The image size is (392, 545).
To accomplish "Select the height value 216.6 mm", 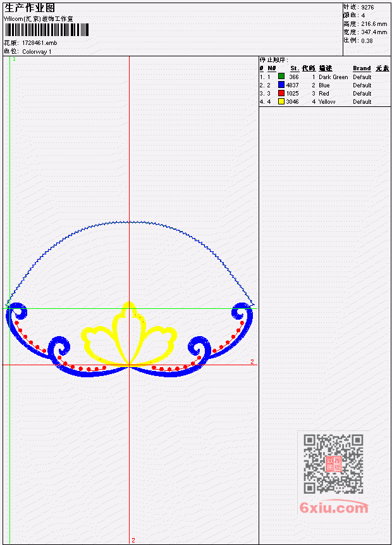I will tap(374, 24).
